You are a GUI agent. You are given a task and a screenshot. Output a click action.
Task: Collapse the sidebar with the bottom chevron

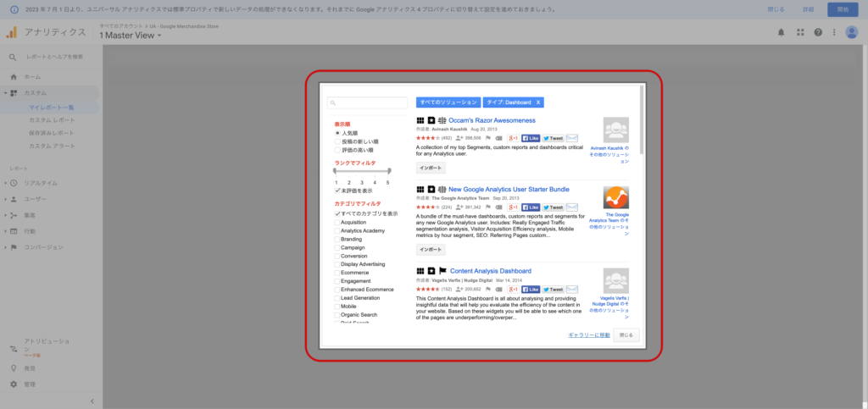(x=92, y=401)
